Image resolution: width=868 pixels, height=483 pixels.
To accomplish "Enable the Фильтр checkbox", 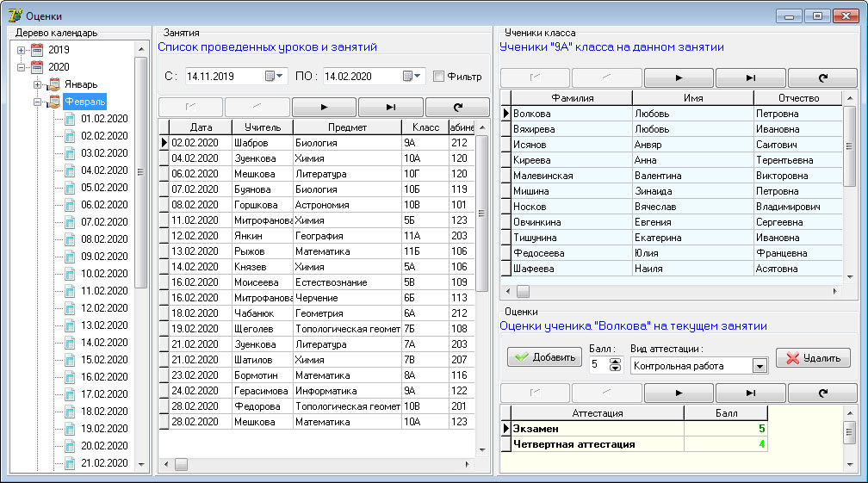I will click(439, 77).
